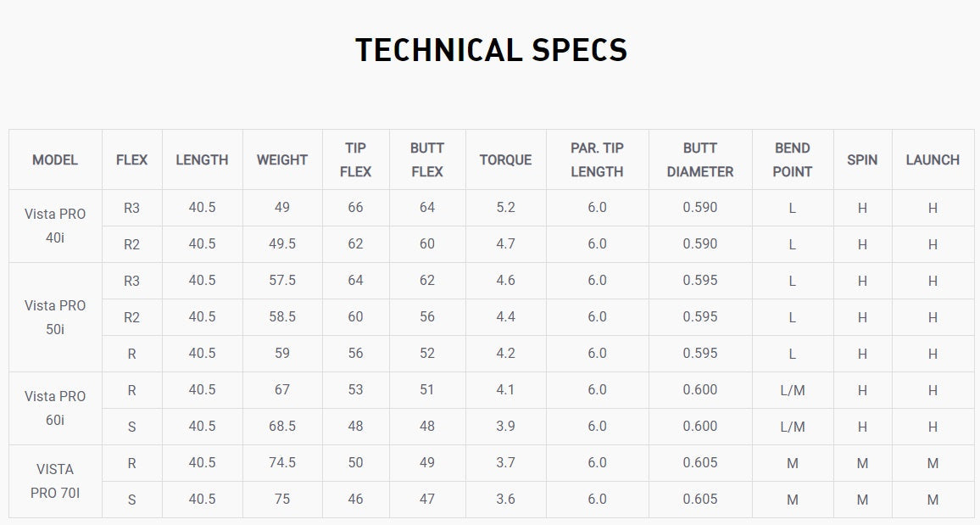
Task: Click the WEIGHT column header
Action: coord(282,159)
